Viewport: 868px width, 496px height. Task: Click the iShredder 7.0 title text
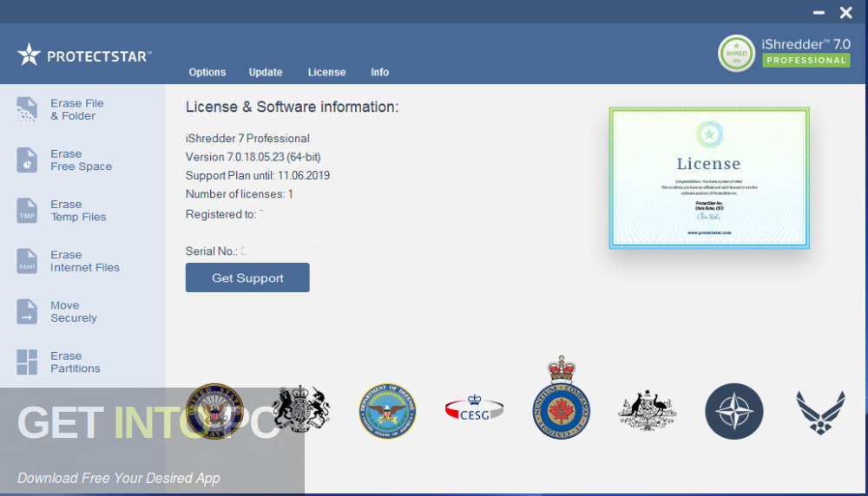[x=806, y=43]
